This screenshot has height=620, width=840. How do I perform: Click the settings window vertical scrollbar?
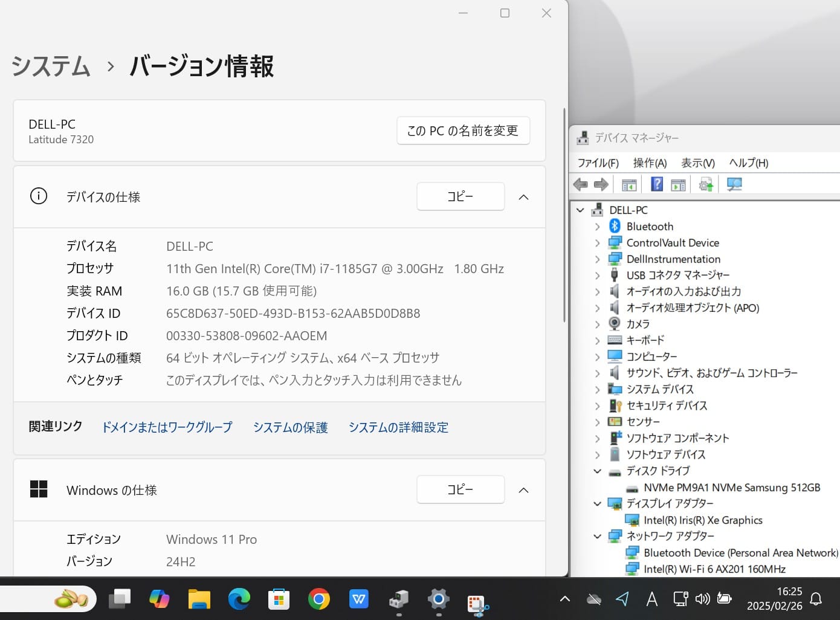coord(564,216)
